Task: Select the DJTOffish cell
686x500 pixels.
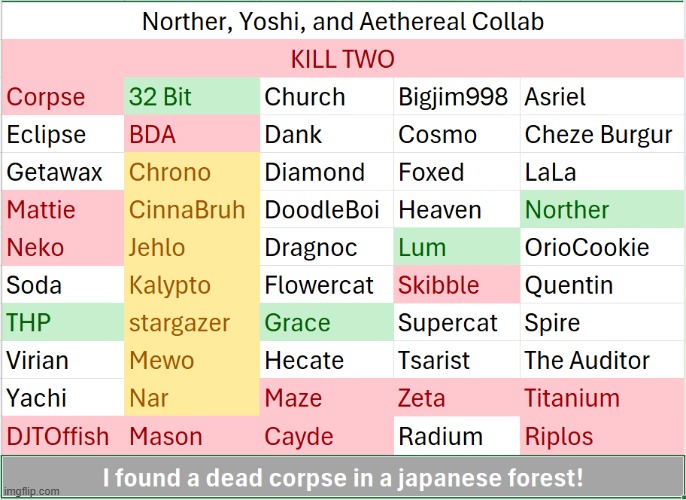Action: [x=63, y=436]
